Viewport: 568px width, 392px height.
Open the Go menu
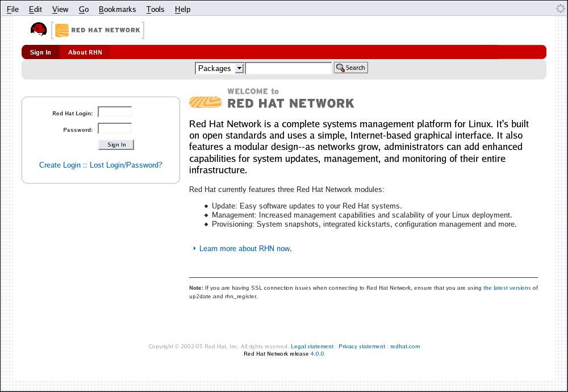[83, 9]
